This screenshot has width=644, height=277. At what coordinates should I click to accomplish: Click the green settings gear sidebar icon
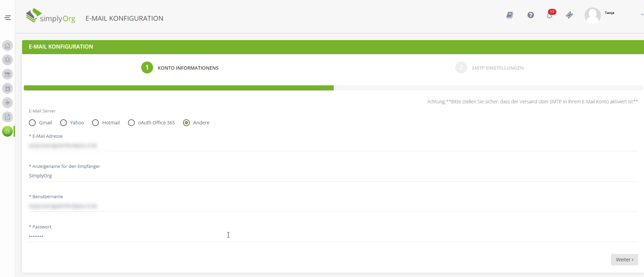click(7, 131)
